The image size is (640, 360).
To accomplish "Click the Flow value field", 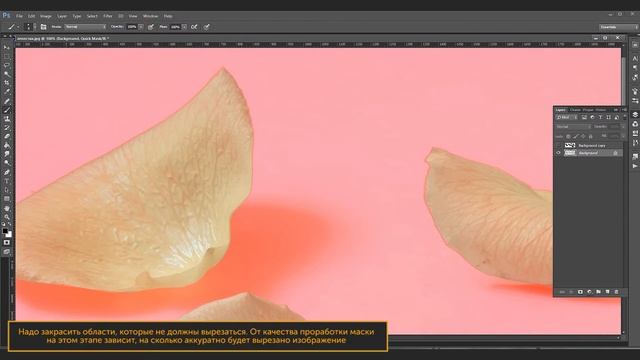I will pyautogui.click(x=176, y=27).
